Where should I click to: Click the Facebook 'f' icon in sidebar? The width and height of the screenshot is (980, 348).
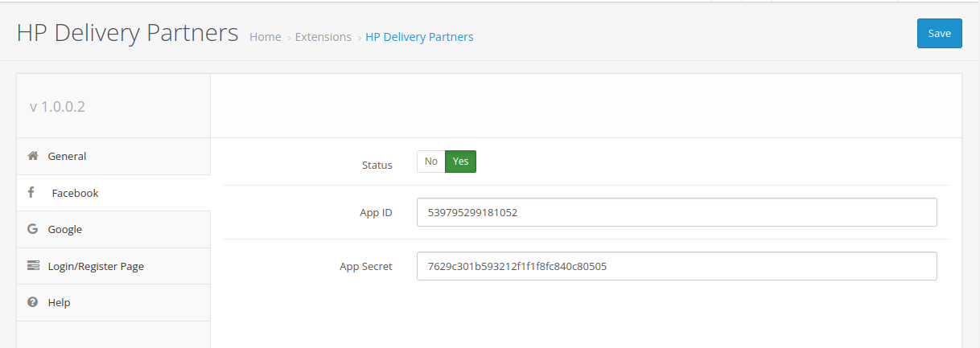[x=31, y=193]
